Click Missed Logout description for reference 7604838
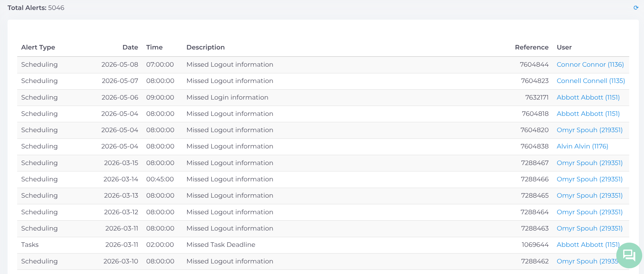Viewport: 644px width, 274px height. (x=230, y=146)
